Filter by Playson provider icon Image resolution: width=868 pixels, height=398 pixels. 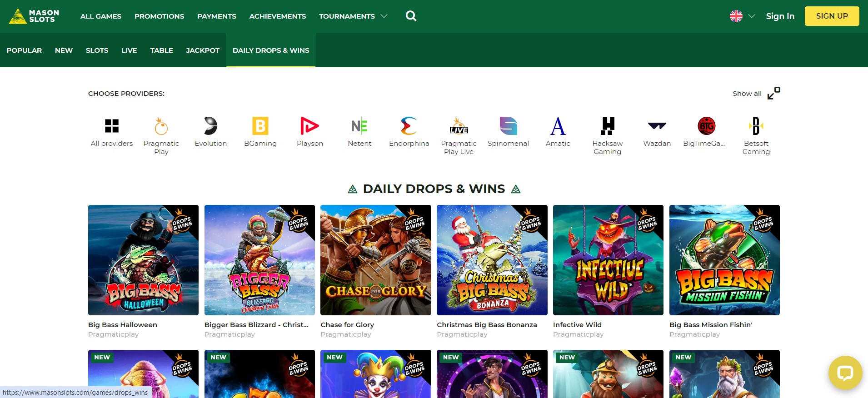pos(309,126)
